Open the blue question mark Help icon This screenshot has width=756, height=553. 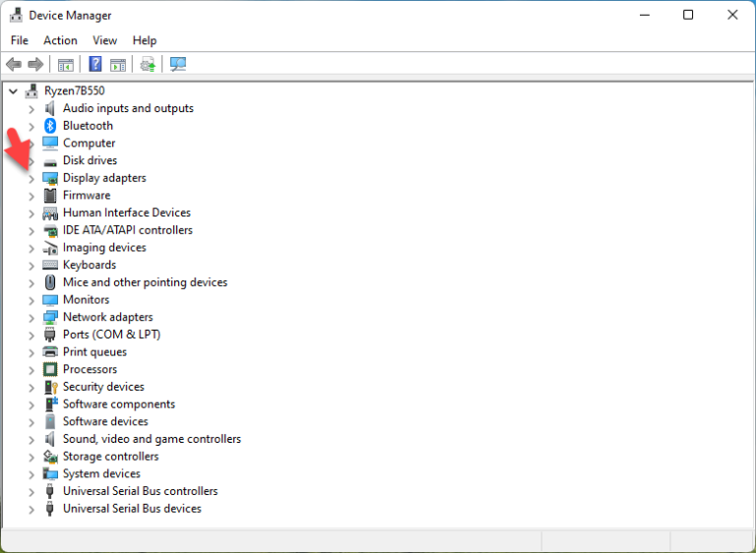point(95,64)
